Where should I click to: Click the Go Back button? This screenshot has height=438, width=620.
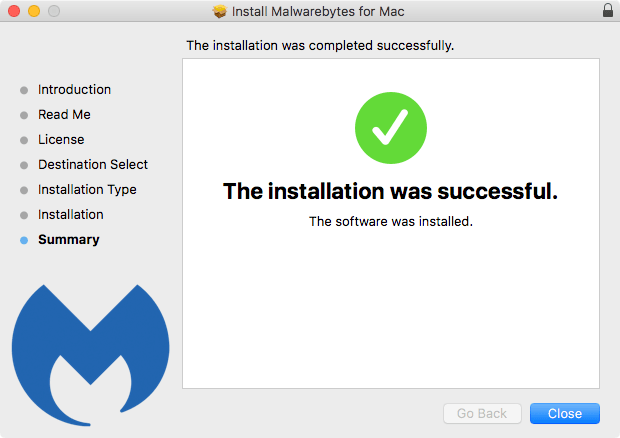click(x=482, y=413)
